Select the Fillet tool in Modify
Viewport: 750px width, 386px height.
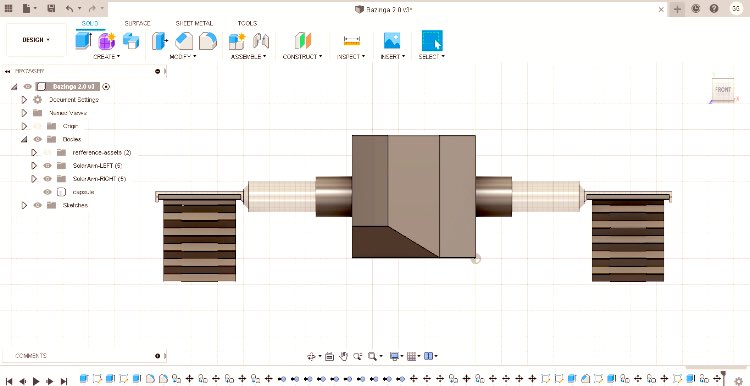point(184,41)
